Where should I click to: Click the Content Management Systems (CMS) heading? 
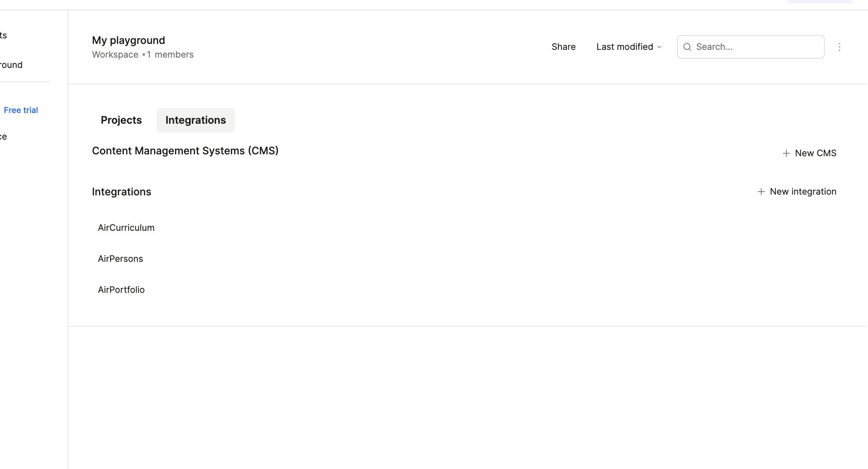click(x=185, y=151)
